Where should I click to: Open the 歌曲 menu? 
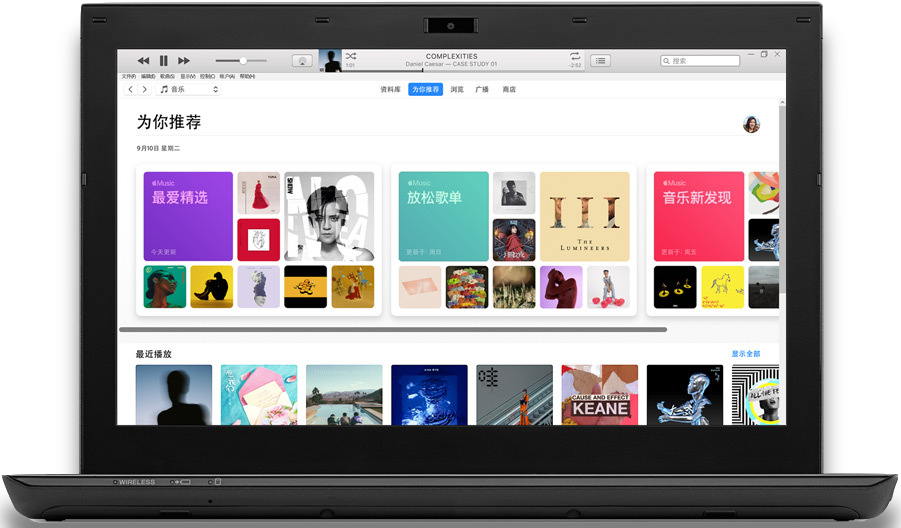(168, 76)
